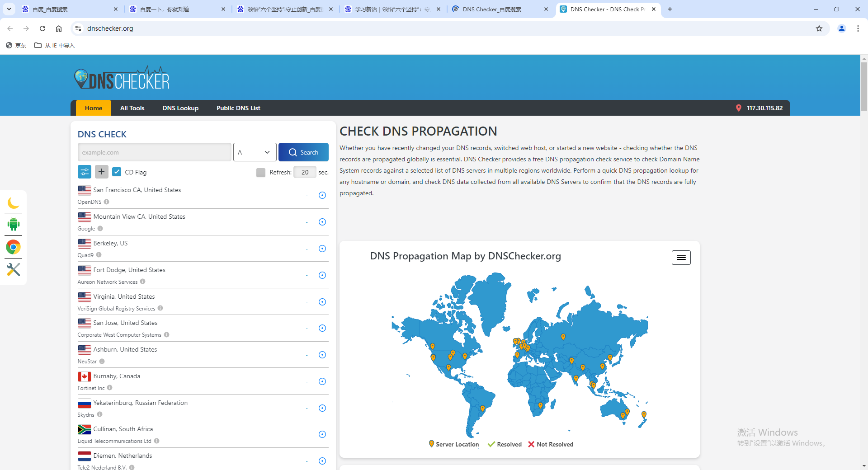868x470 pixels.
Task: Click 'Liquid Telecommunications Ltd' provider text
Action: click(114, 441)
